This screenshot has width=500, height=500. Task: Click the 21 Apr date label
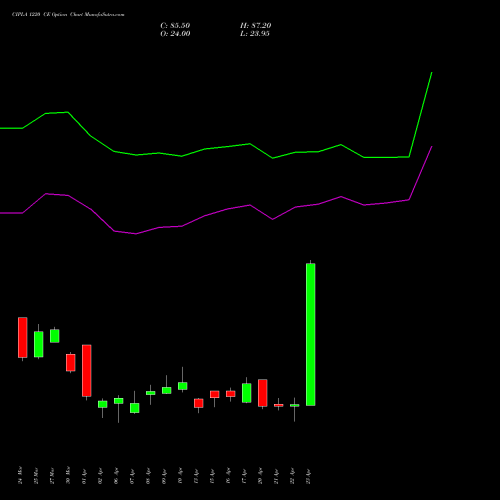coord(276,476)
